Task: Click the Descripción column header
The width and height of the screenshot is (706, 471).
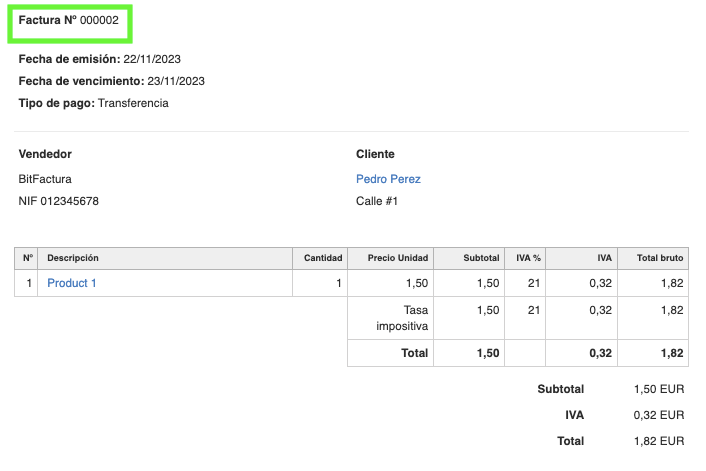Action: [73, 258]
